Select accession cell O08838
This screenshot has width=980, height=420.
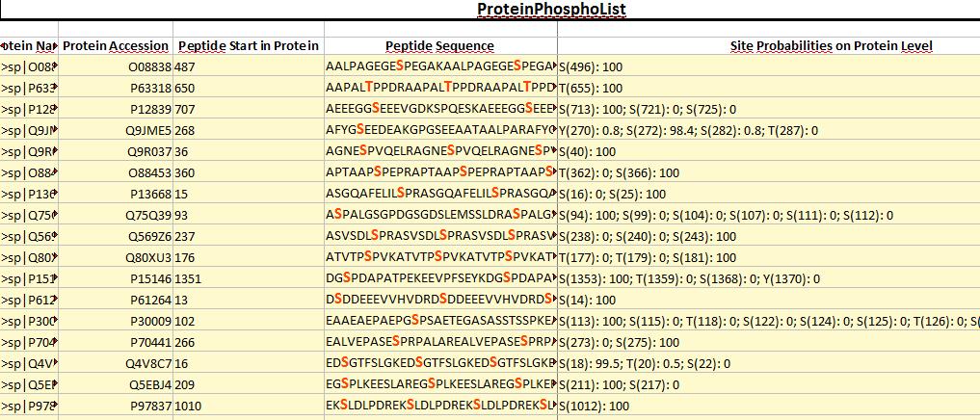(116, 66)
